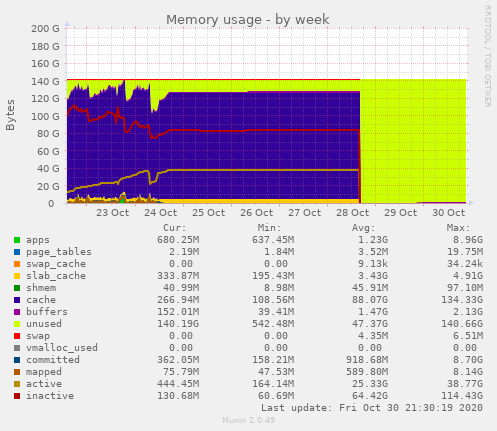497x431 pixels.
Task: Click the 30 Oct date marker
Action: click(448, 213)
